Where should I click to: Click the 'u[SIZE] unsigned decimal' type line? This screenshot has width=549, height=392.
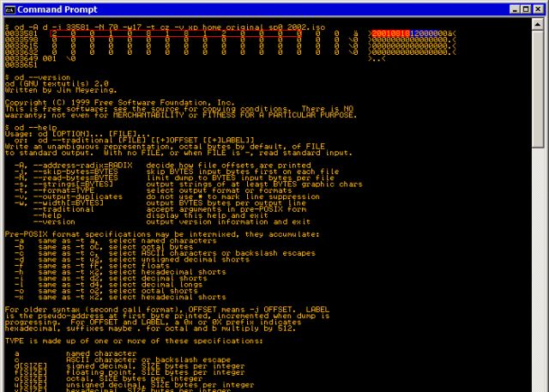pos(134,385)
